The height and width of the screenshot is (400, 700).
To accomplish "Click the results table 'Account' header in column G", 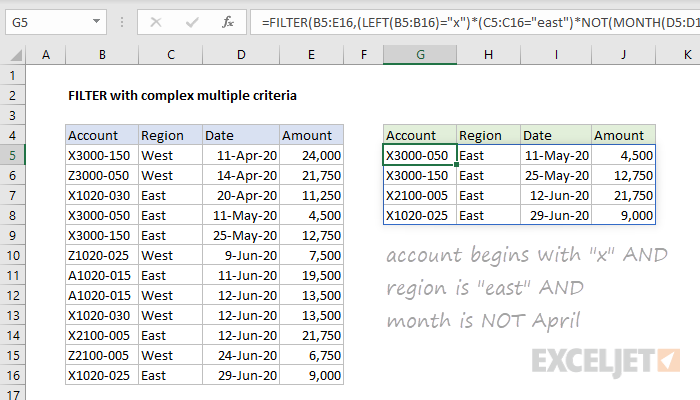I will pos(420,135).
